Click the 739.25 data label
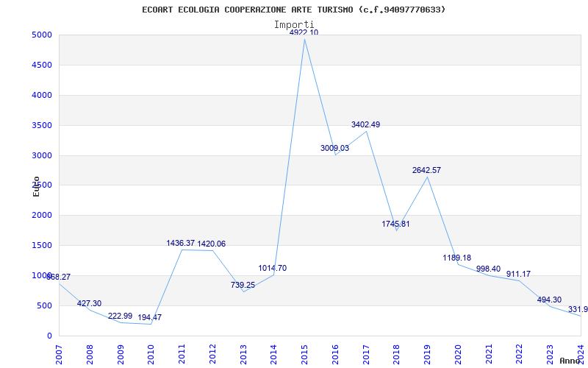This screenshot has width=588, height=368. point(243,286)
